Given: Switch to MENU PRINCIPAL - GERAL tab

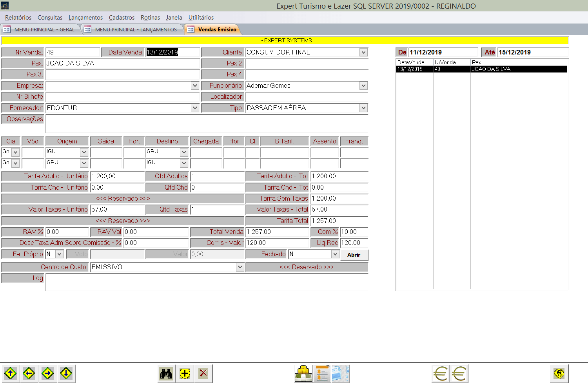Looking at the screenshot, I should coord(44,29).
